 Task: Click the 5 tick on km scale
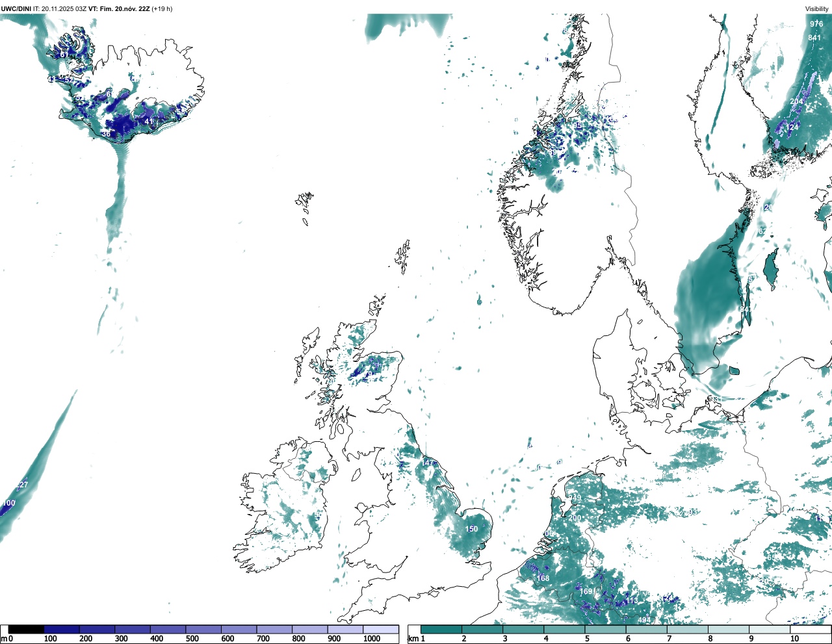point(587,639)
